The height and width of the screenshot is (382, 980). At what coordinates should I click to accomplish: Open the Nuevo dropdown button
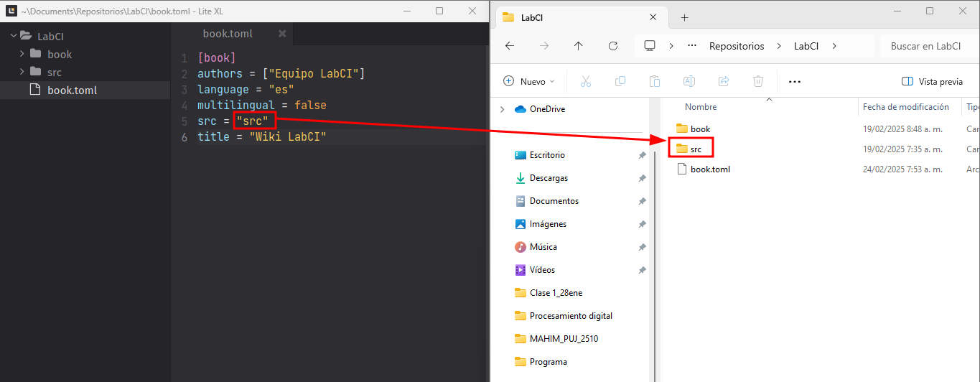click(529, 82)
